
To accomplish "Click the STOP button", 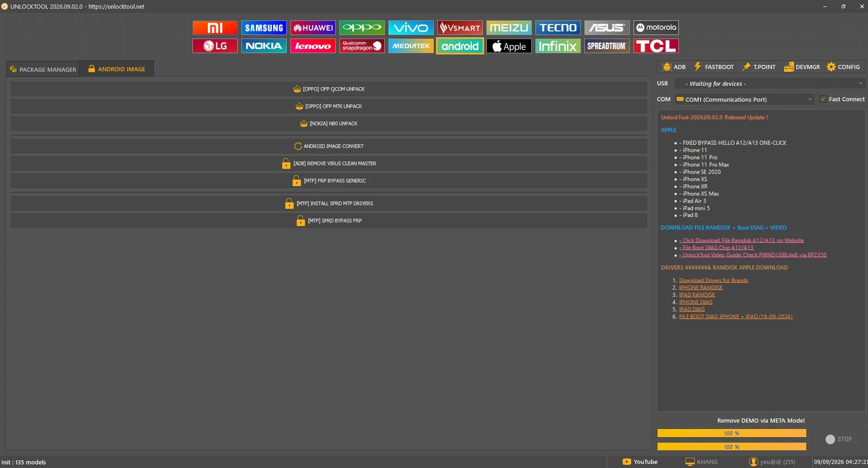I will coord(839,439).
